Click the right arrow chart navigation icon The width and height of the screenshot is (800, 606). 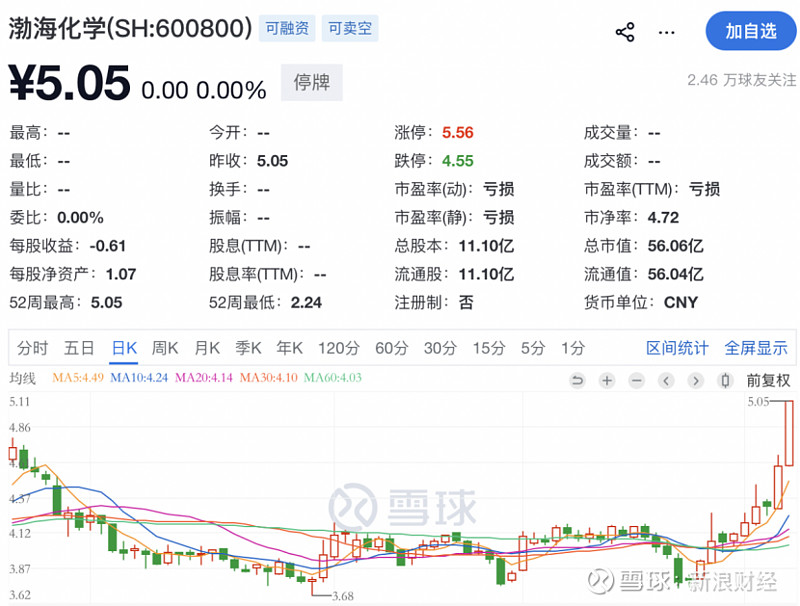point(694,381)
